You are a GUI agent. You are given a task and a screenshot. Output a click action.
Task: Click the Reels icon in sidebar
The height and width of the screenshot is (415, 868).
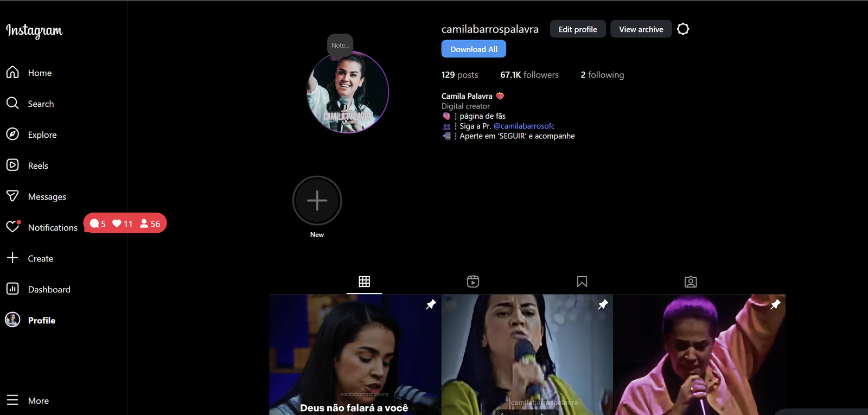[x=12, y=165]
